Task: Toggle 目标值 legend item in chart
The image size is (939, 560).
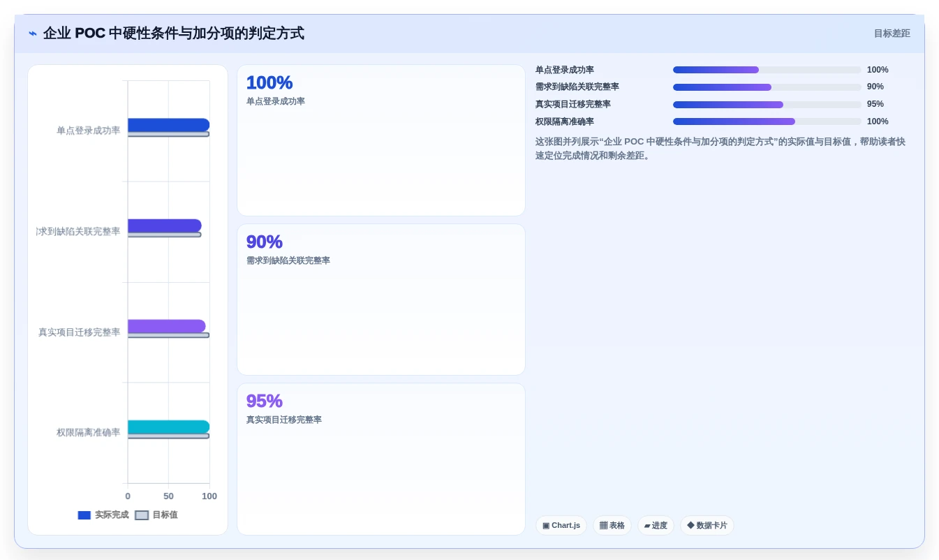Action: click(156, 515)
